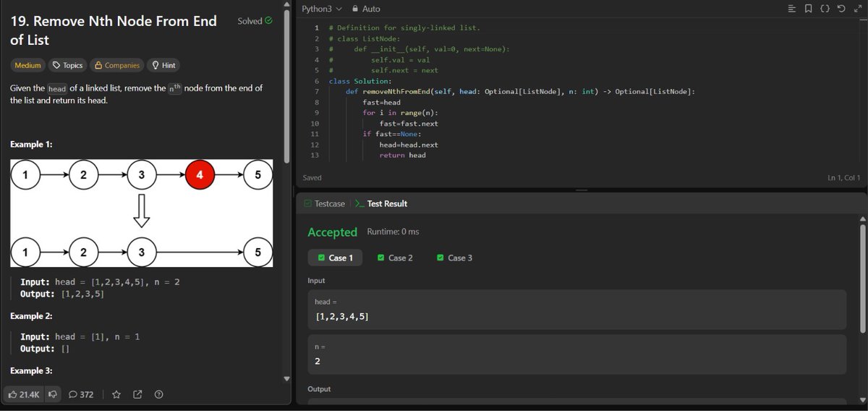Open the 372 comments
Viewport: 868px width, 411px height.
pos(81,394)
